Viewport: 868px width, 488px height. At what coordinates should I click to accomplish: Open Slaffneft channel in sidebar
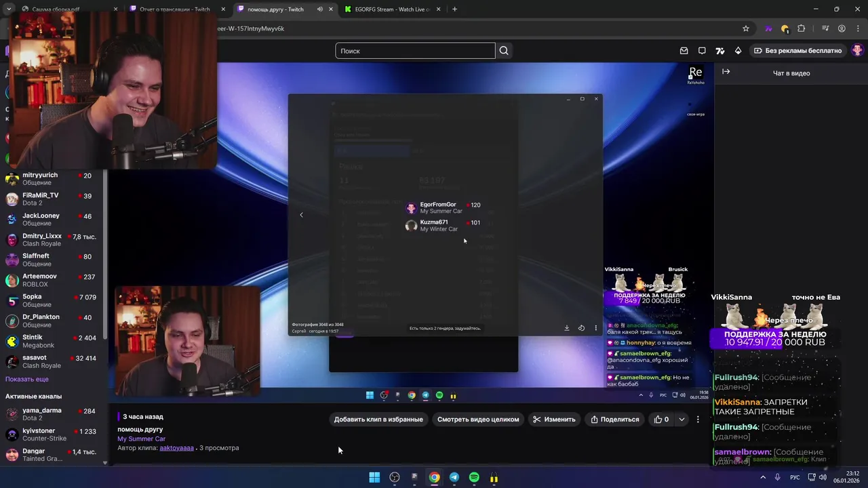point(53,260)
